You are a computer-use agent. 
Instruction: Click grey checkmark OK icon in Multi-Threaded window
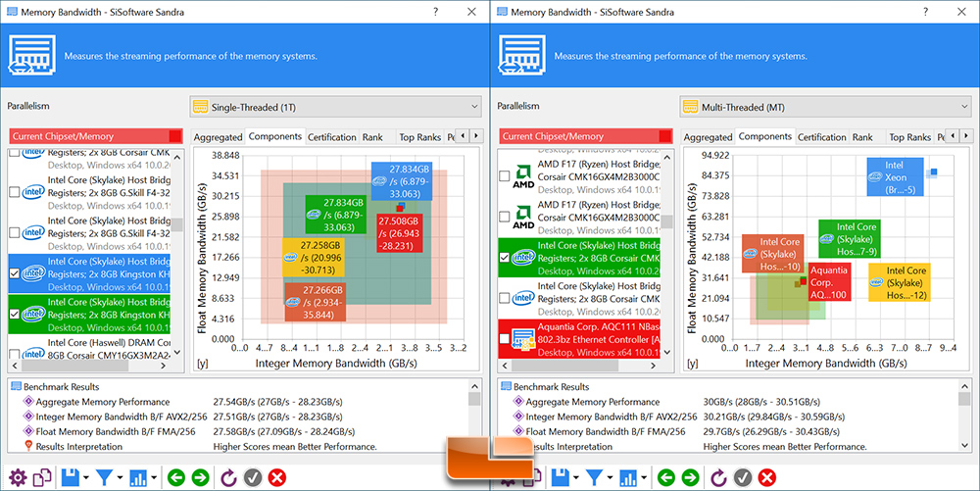click(743, 478)
